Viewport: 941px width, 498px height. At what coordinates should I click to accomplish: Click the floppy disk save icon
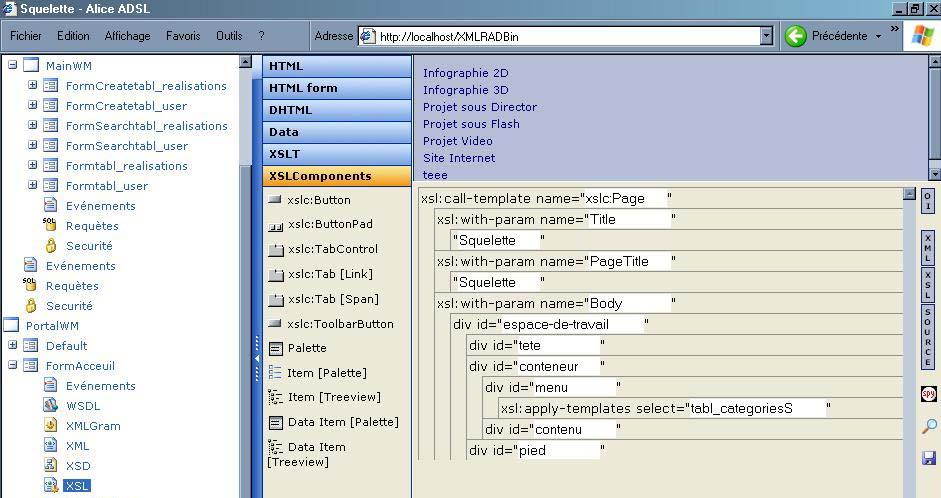coord(928,458)
